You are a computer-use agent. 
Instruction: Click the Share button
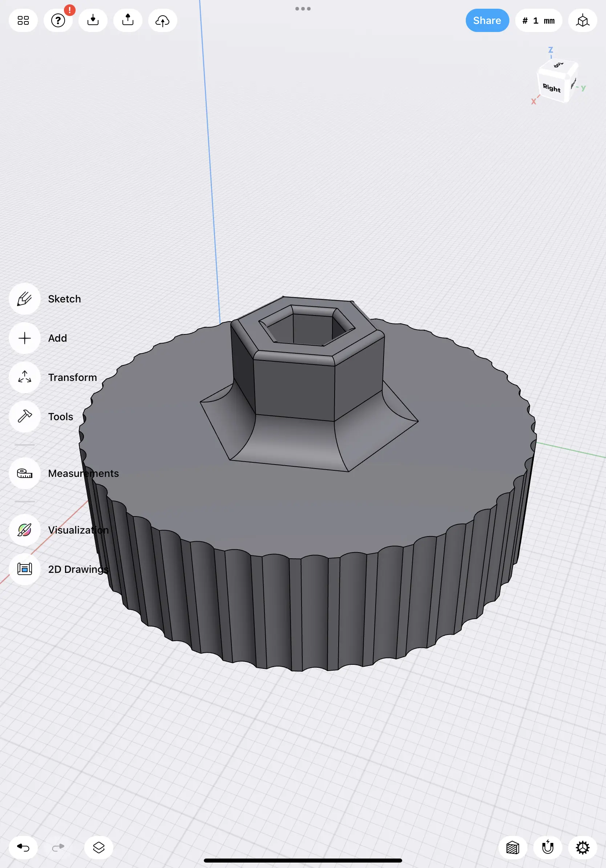pyautogui.click(x=487, y=20)
